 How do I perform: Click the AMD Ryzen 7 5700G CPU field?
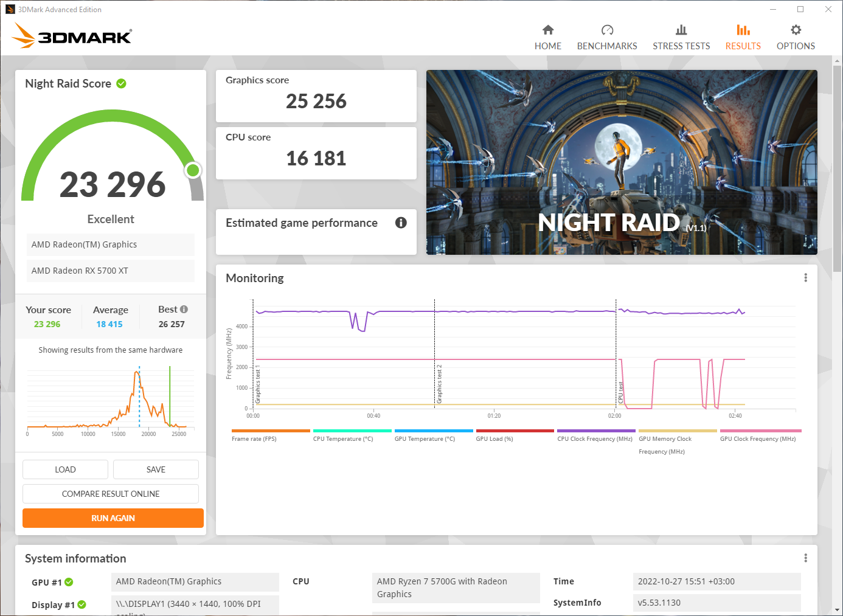coord(456,588)
